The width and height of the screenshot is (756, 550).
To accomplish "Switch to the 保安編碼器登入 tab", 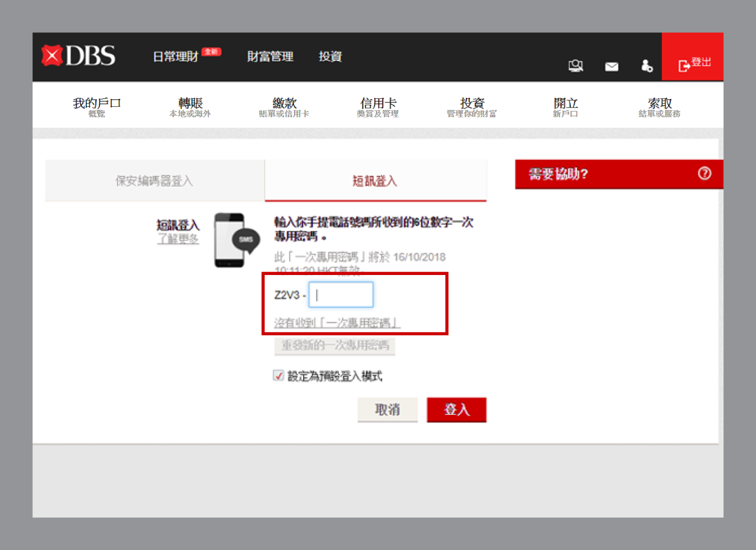I will coord(154,181).
